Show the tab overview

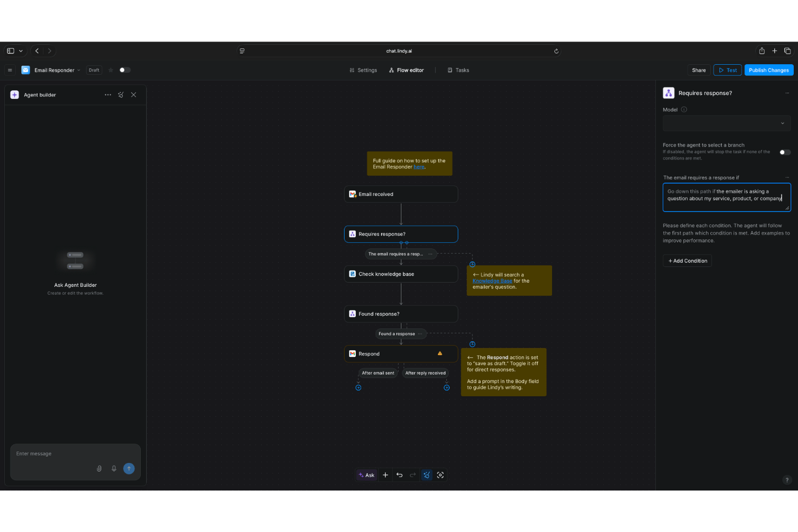[x=787, y=51]
